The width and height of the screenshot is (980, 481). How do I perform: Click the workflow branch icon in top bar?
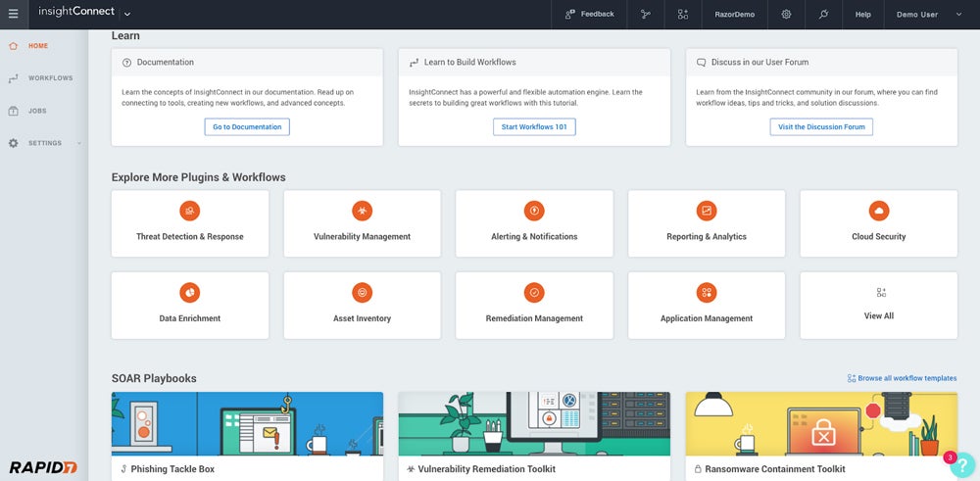tap(645, 14)
